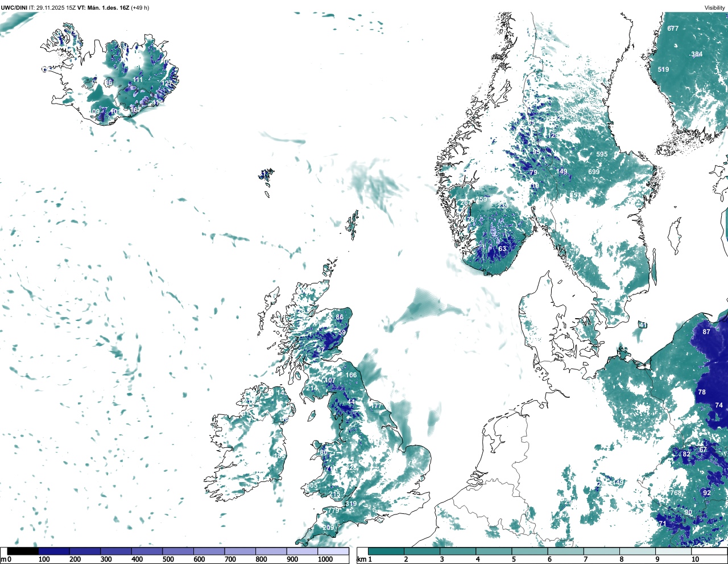
Task: Click the 500–600 m legend swatch
Action: click(178, 551)
